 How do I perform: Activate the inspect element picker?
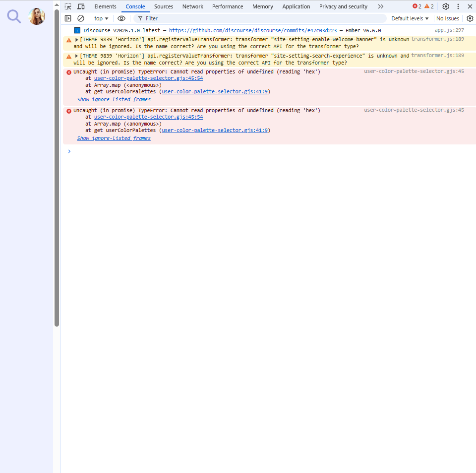coord(68,6)
